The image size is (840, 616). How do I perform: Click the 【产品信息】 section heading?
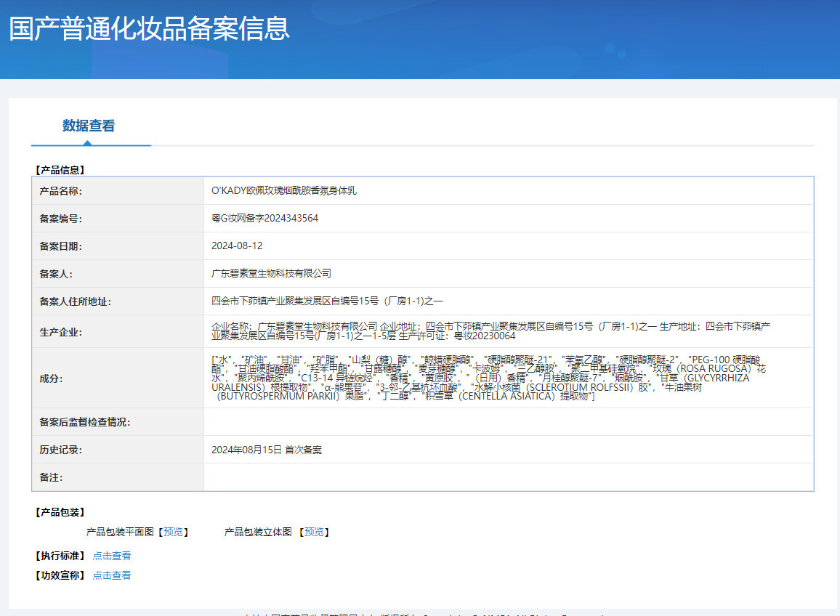pyautogui.click(x=60, y=170)
